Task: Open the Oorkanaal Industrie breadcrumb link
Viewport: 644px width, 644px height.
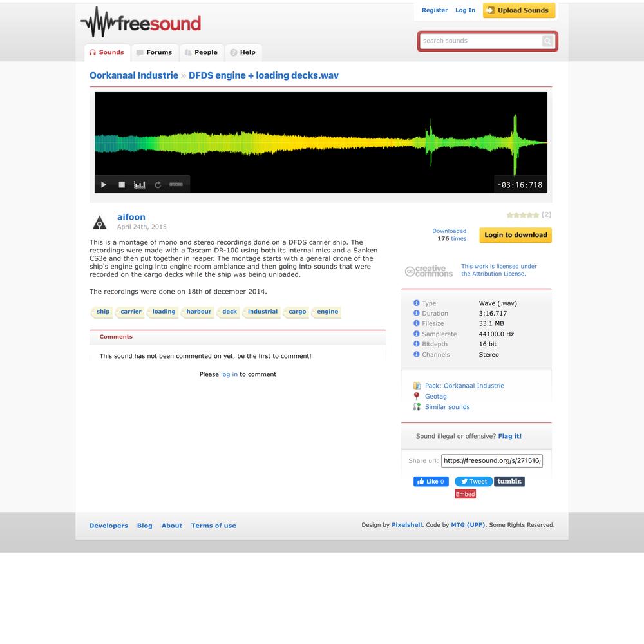Action: coord(134,75)
